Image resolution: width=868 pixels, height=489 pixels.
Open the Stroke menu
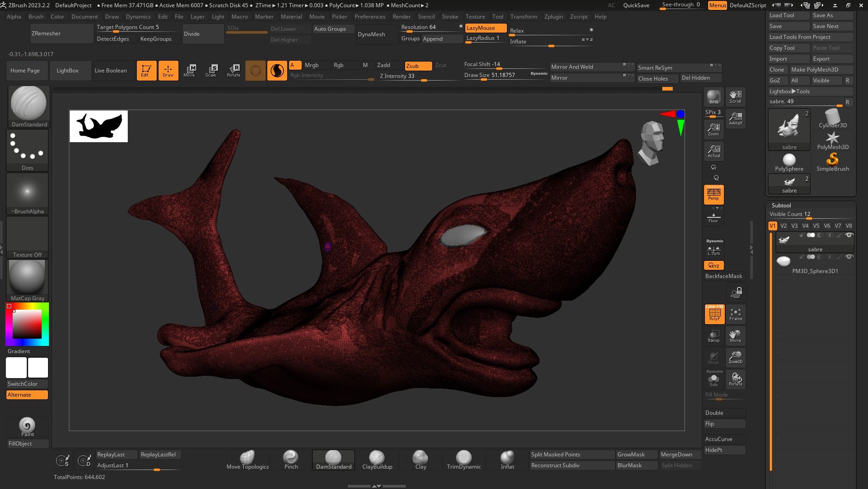pyautogui.click(x=450, y=17)
